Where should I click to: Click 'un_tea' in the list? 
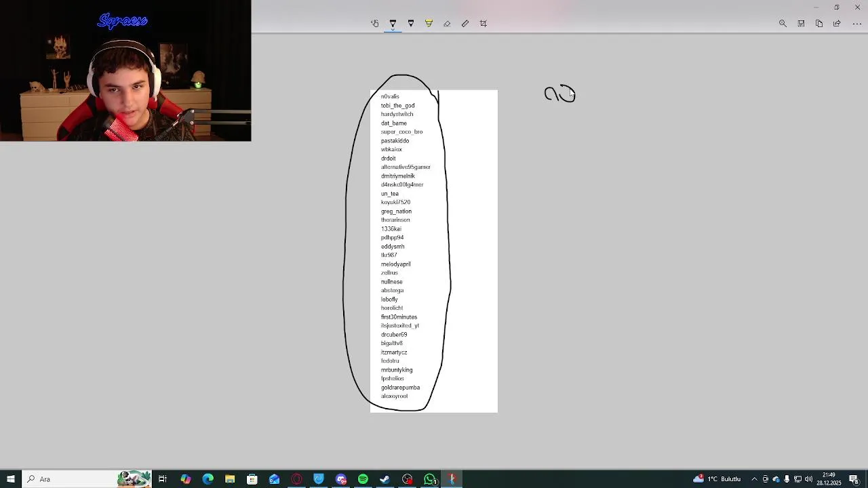point(389,194)
